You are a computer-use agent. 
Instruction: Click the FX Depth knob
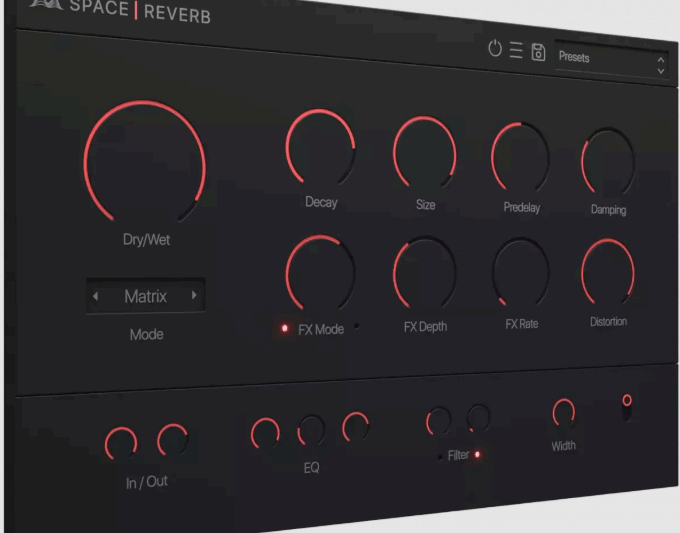[425, 272]
